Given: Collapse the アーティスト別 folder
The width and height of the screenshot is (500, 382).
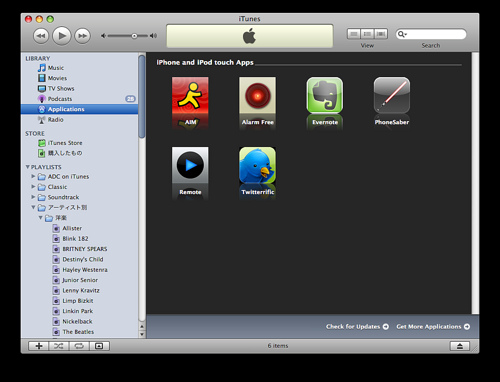Looking at the screenshot, I should (x=33, y=207).
